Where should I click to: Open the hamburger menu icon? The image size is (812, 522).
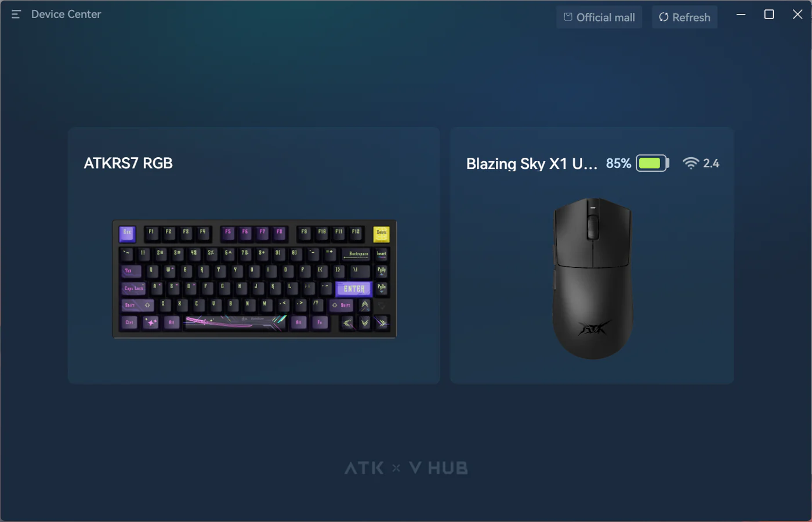pos(16,14)
